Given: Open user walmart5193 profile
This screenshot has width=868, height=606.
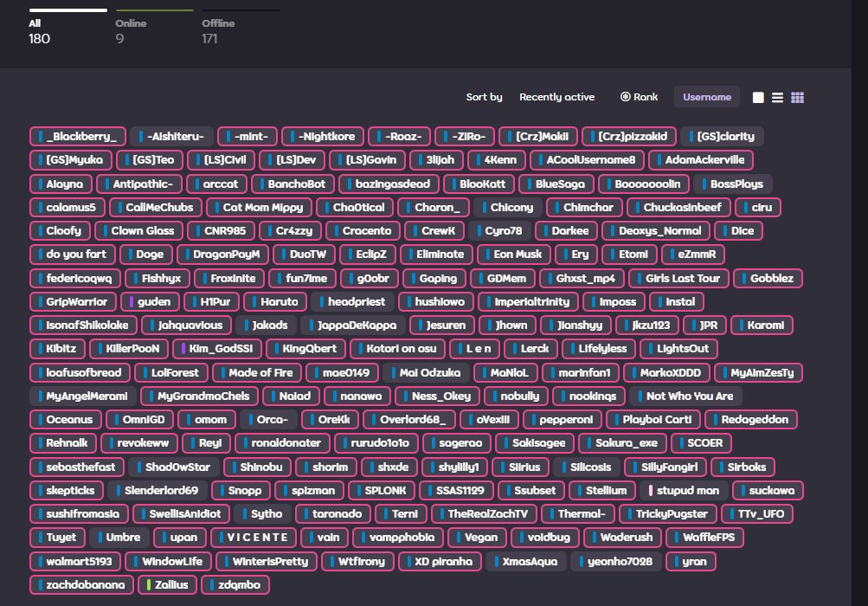Looking at the screenshot, I should pos(75,562).
